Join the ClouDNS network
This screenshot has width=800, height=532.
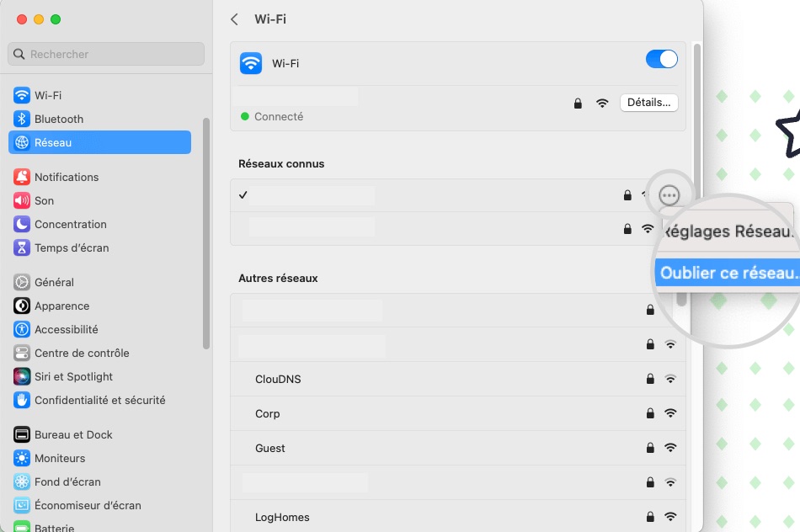(457, 379)
